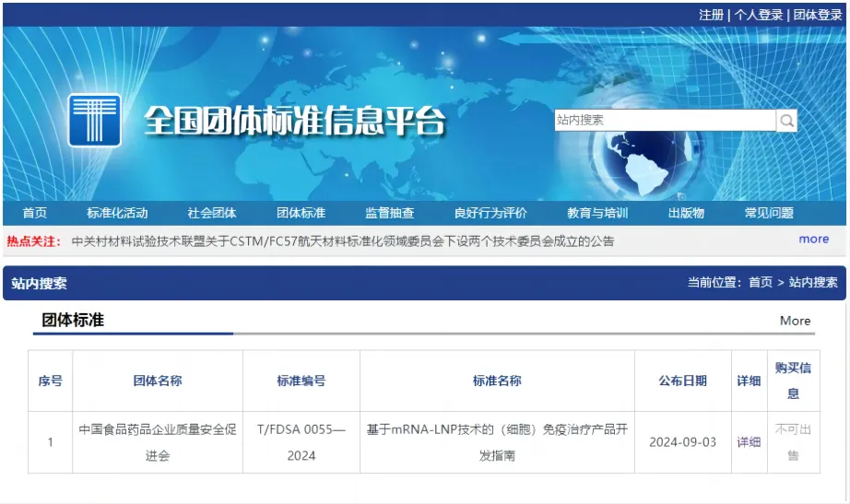Click lowercase more link beside hot news
This screenshot has width=850, height=504.
pyautogui.click(x=813, y=240)
